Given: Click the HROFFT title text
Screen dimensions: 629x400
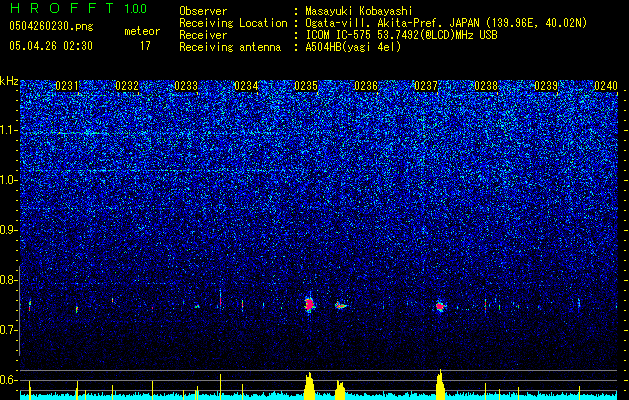Looking at the screenshot, I should click(61, 8).
